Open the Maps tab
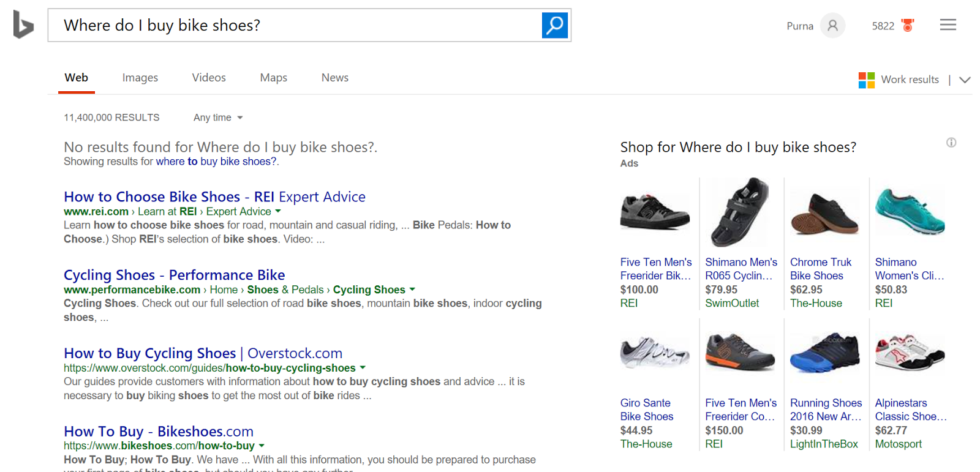This screenshot has width=980, height=472. point(273,78)
